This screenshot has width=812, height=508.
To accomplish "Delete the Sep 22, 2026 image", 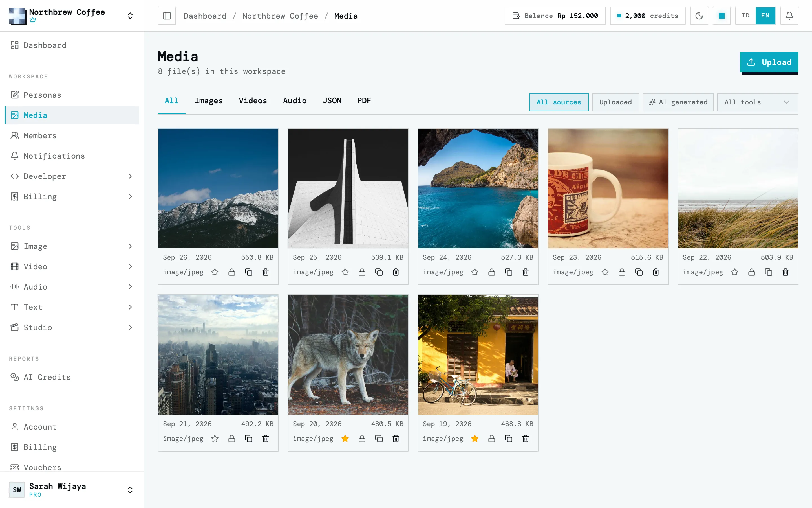I will (x=785, y=272).
